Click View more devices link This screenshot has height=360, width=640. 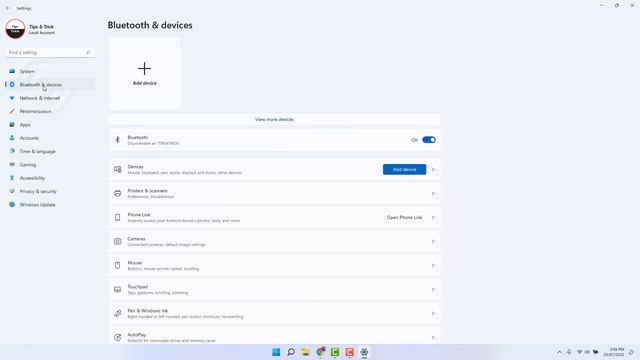pyautogui.click(x=274, y=119)
